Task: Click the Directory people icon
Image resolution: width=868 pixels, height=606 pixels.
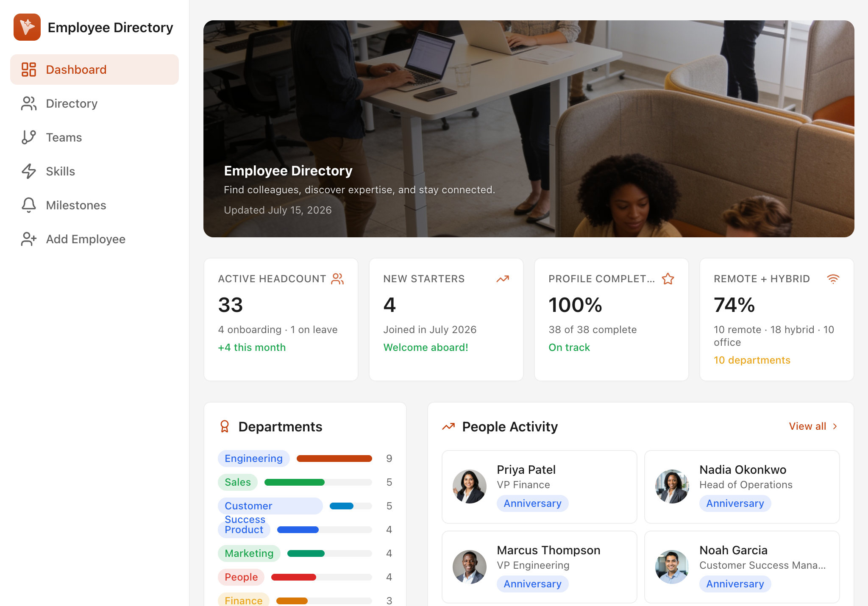Action: [x=29, y=103]
